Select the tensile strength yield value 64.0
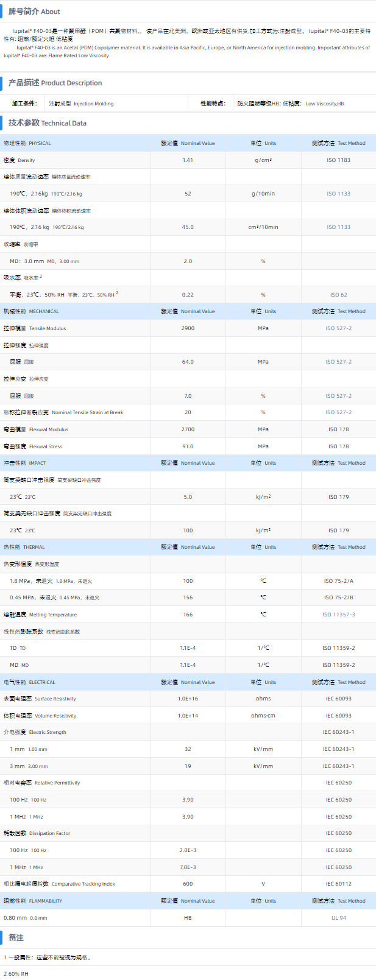The image size is (376, 980). [188, 362]
